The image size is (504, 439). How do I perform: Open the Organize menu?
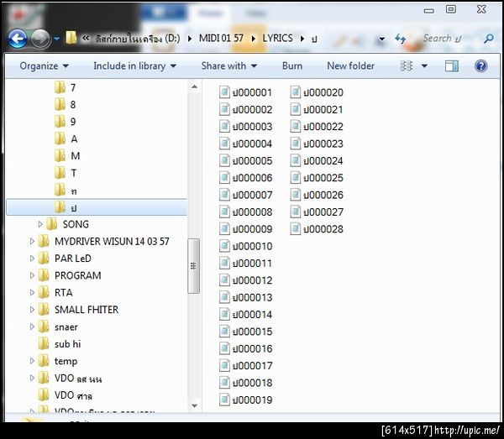click(44, 66)
